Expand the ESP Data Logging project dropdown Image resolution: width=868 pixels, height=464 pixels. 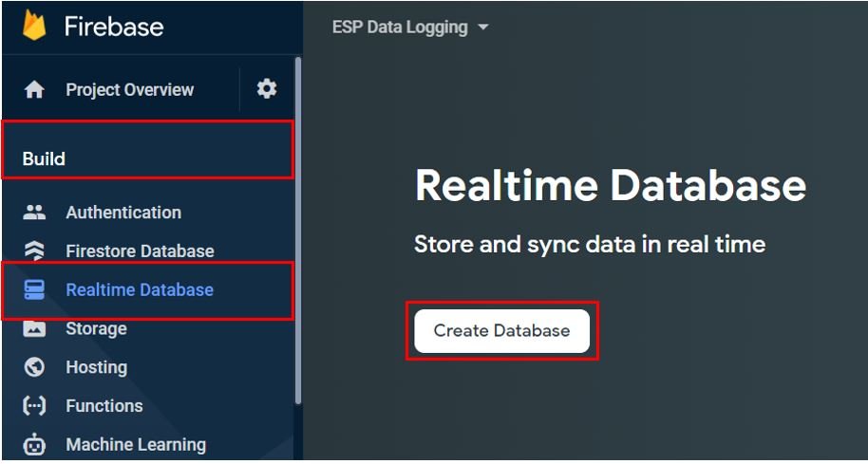pos(411,28)
